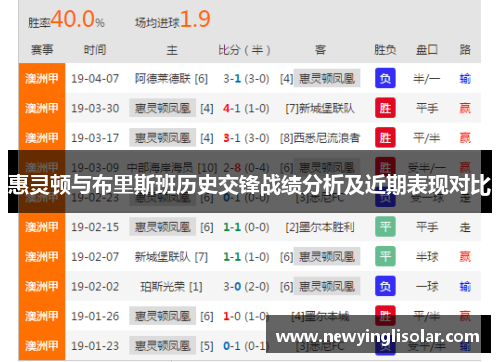Click the 时间 column header
Viewport: 500px width, 362px height.
click(95, 50)
